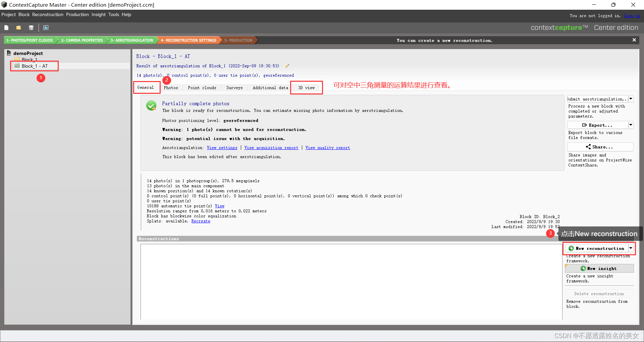Expand the Export dropdown arrow
Screen dimensions: 644x342
[631, 125]
